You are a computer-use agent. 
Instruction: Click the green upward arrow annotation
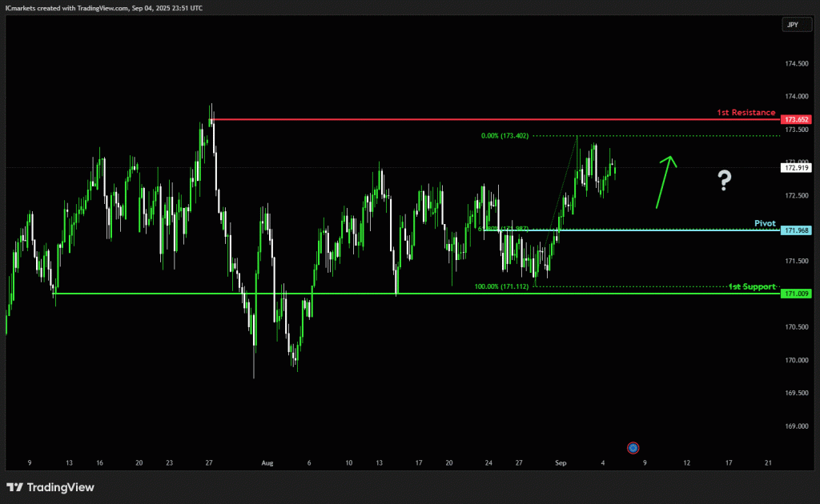[x=666, y=182]
